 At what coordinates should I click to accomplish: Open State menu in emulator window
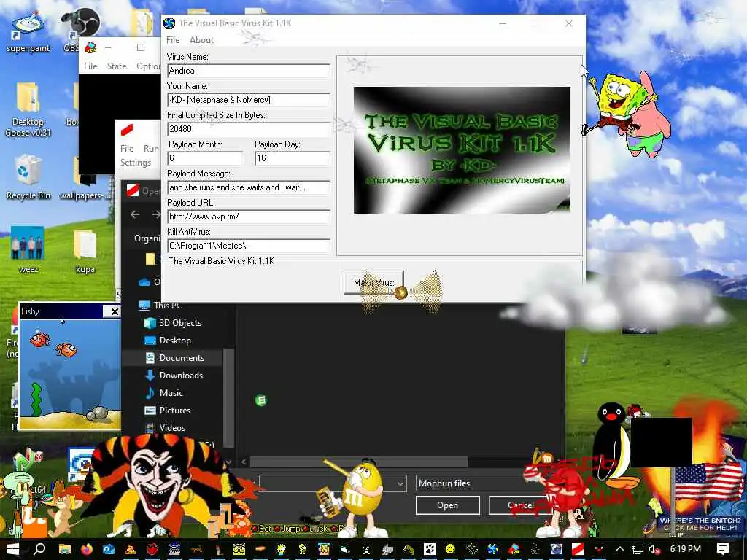click(117, 66)
